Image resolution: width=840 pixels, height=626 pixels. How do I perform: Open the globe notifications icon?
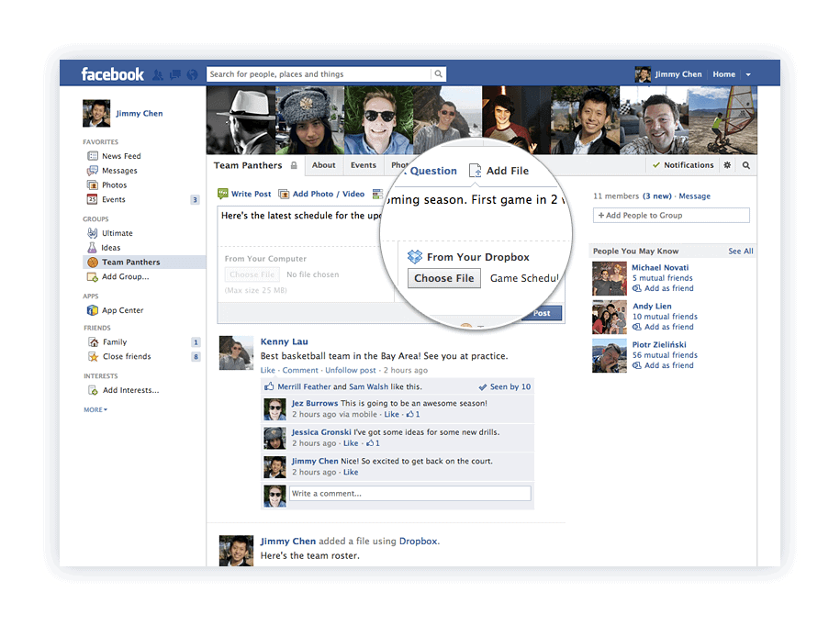(191, 73)
